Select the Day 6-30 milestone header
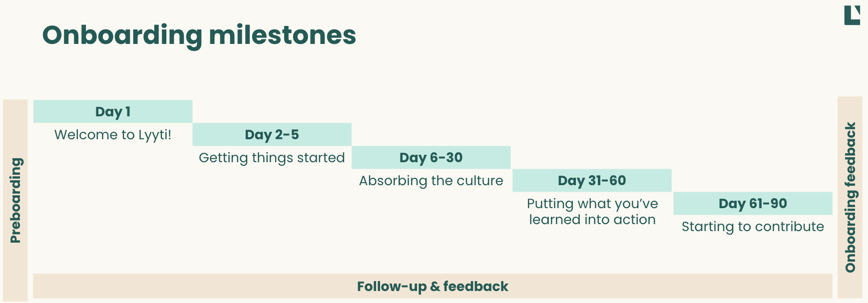The width and height of the screenshot is (868, 303). (x=431, y=157)
